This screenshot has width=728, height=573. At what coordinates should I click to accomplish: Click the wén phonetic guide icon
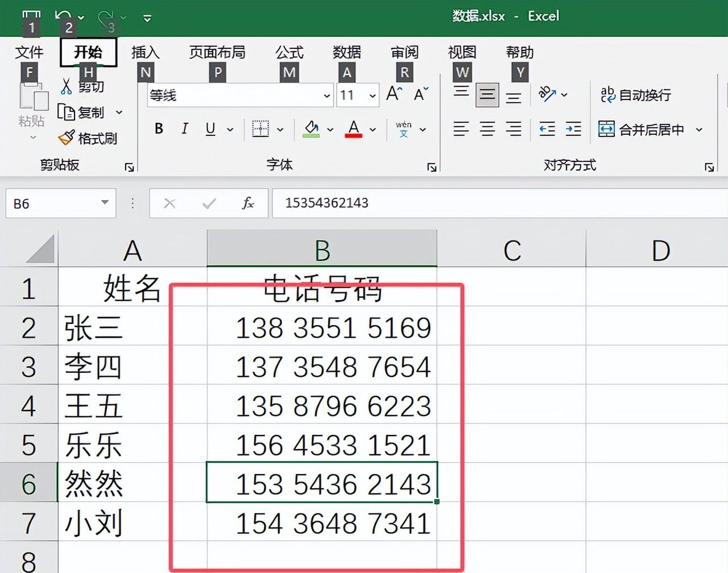click(x=404, y=129)
